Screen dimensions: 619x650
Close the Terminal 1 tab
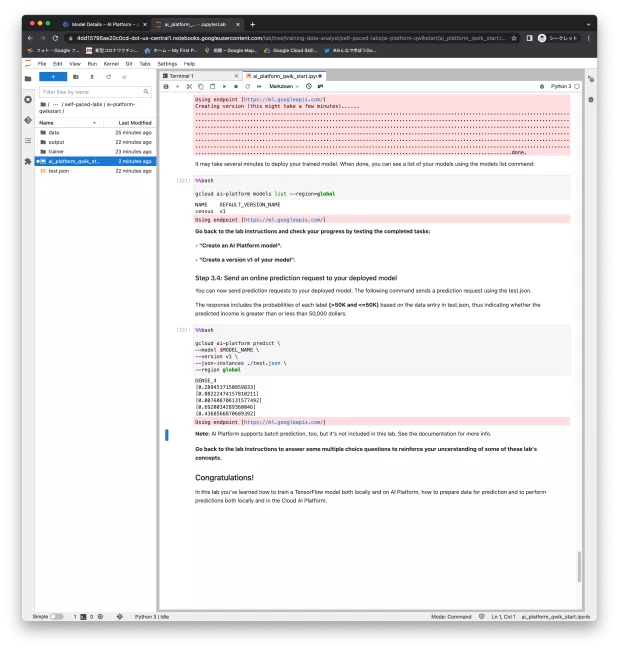coord(236,76)
